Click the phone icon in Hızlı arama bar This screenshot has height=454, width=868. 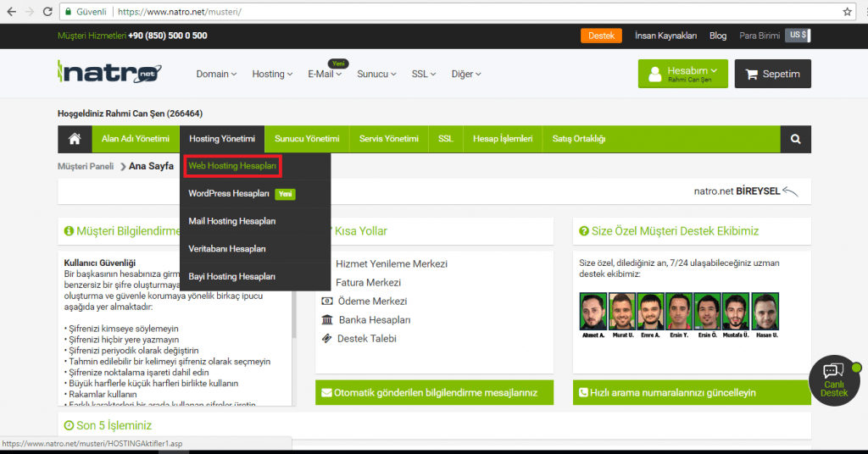(x=583, y=393)
